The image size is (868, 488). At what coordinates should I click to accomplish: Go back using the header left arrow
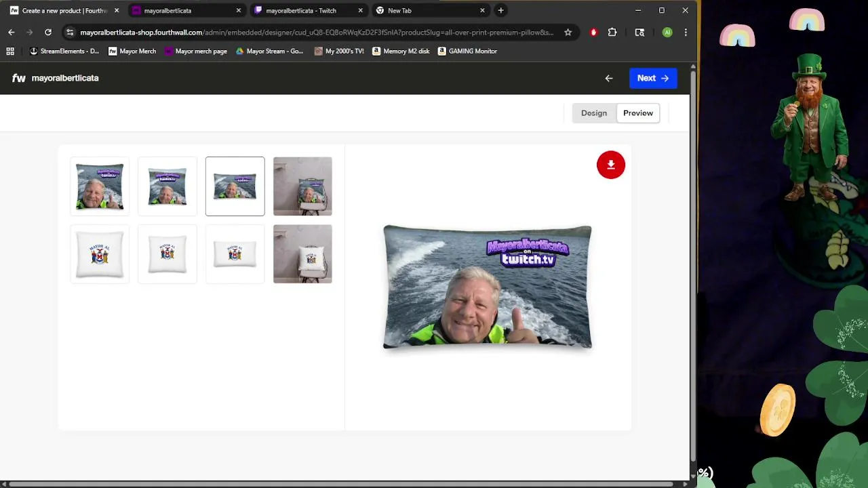tap(609, 78)
